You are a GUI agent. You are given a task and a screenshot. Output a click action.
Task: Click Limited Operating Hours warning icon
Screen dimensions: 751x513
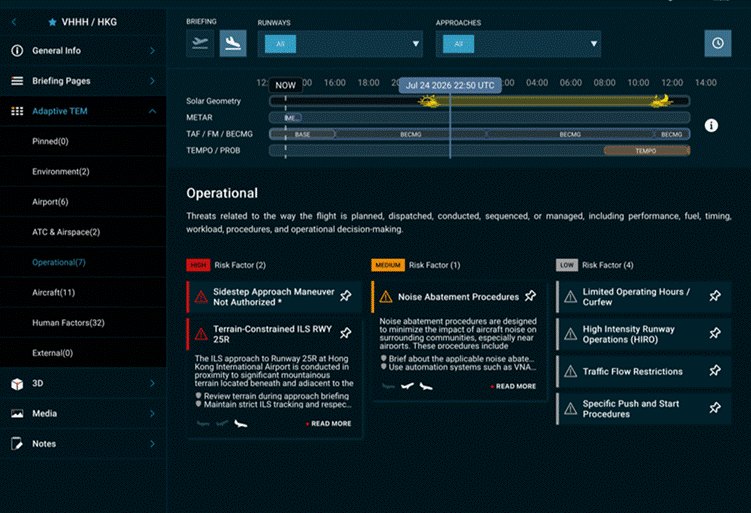click(570, 297)
